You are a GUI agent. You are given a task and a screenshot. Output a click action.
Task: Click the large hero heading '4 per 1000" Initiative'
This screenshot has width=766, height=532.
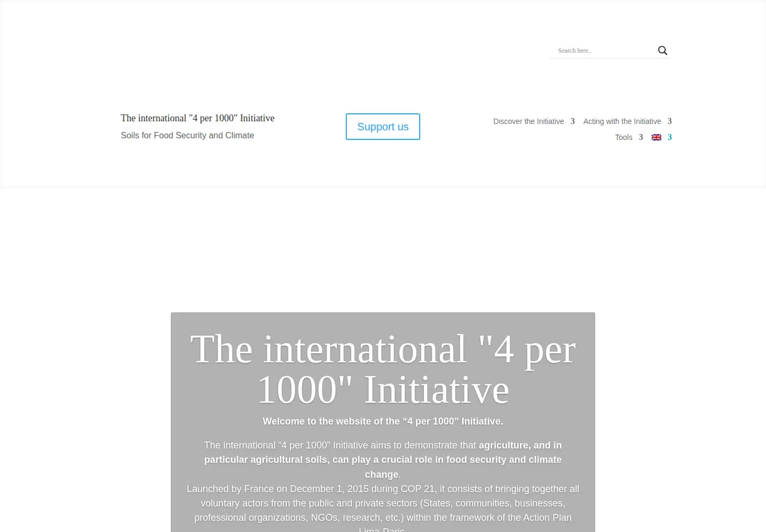pyautogui.click(x=383, y=370)
